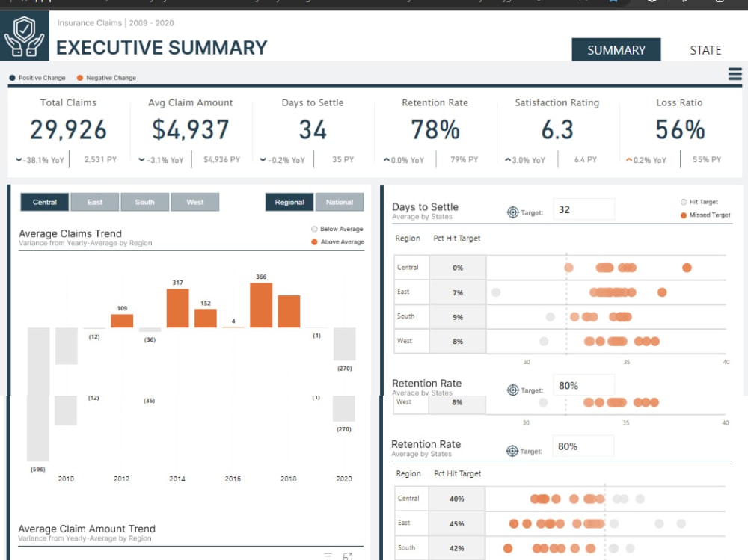This screenshot has width=748, height=560.
Task: Click Days to Settle KPI value 34
Action: [x=313, y=130]
